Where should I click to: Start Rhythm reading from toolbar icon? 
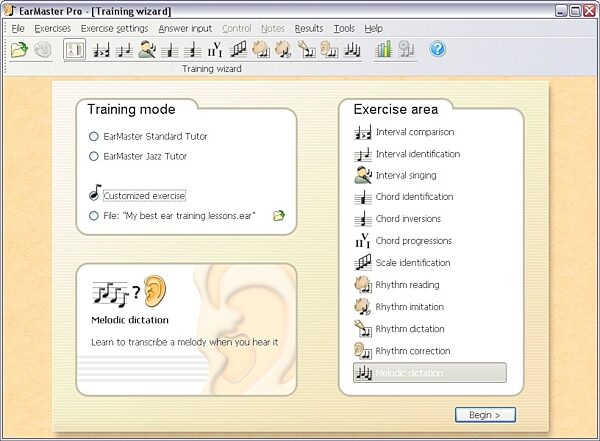point(261,50)
